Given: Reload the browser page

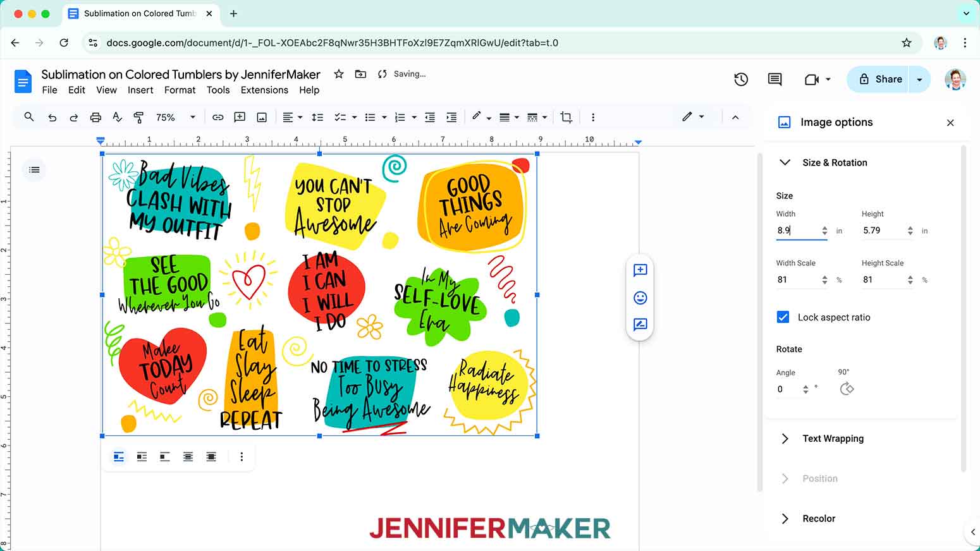Looking at the screenshot, I should pos(64,43).
